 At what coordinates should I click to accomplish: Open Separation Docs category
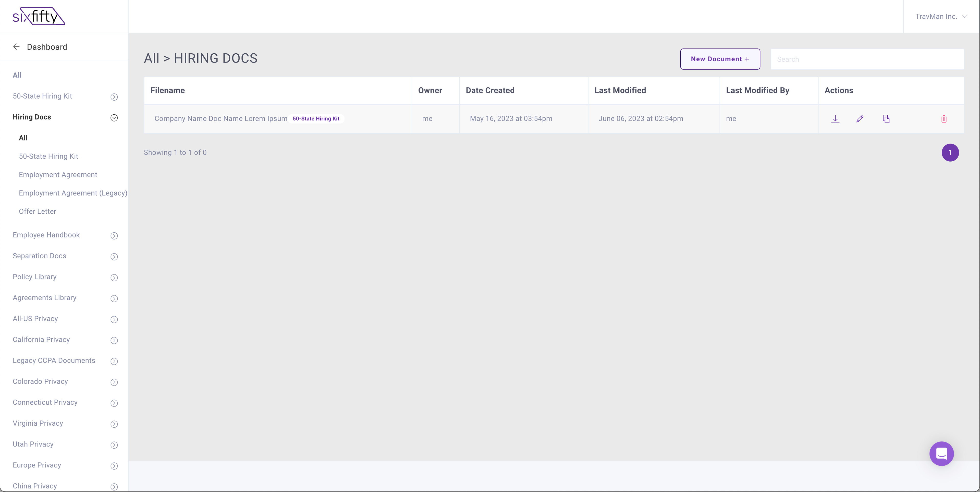coord(40,256)
